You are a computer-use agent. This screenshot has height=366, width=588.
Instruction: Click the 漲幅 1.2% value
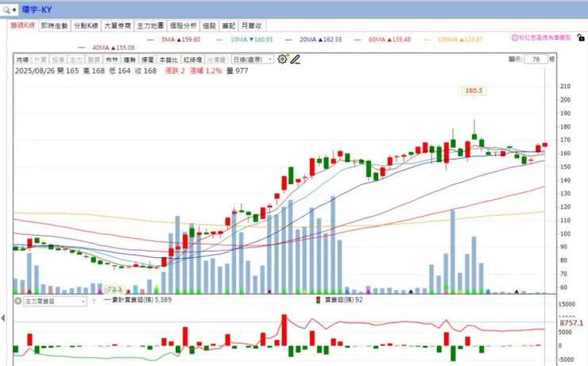[206, 71]
